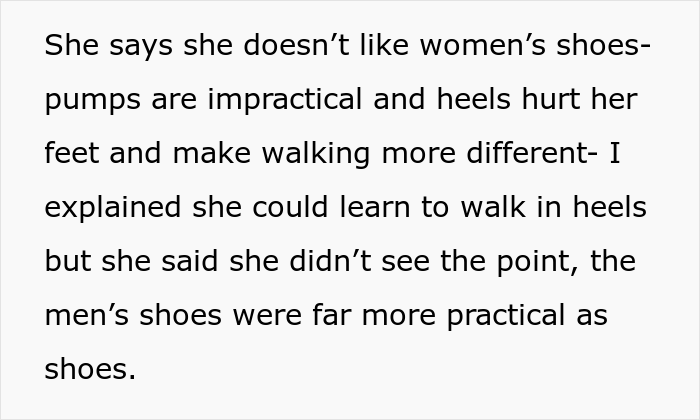
Task: Click the word "could" in fourth line
Action: coord(290,207)
